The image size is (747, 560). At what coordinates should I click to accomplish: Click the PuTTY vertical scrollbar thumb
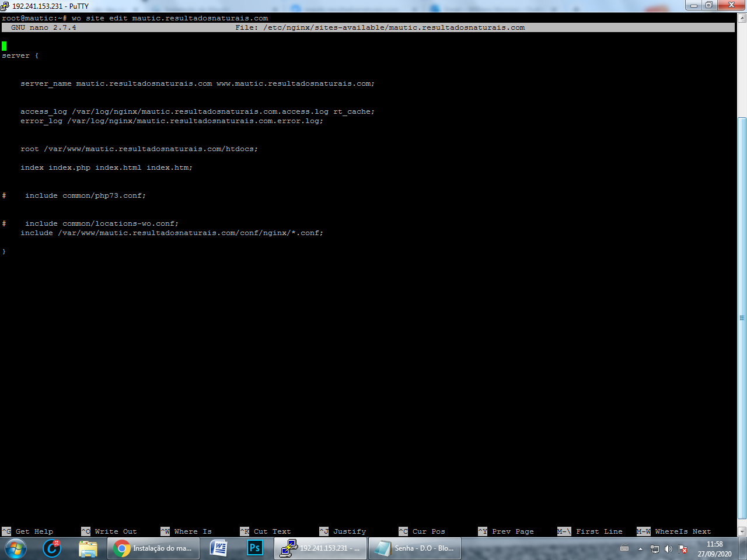742,318
